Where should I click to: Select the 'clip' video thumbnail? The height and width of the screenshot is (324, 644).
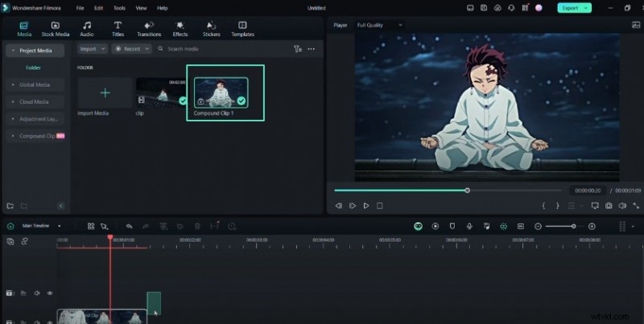click(162, 92)
